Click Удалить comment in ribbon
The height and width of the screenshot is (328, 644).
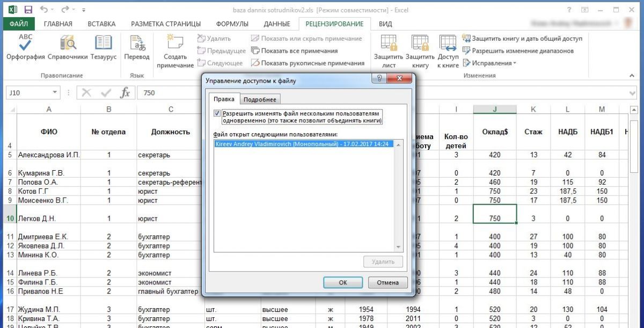(x=214, y=39)
